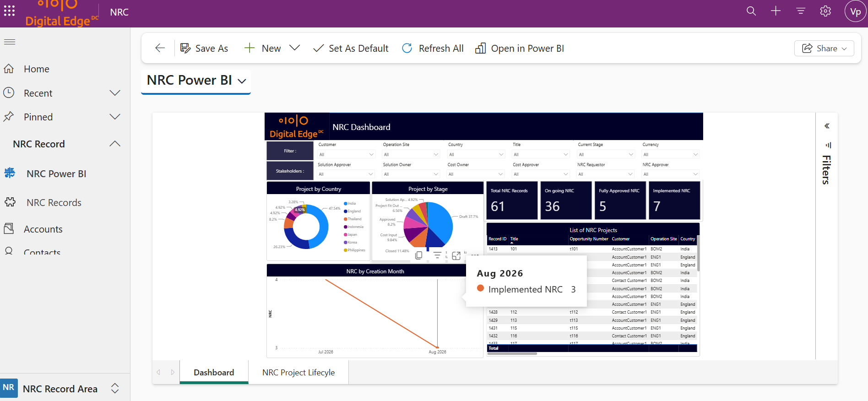Click the Digital Edge logo in the header
The width and height of the screenshot is (868, 401).
click(61, 14)
